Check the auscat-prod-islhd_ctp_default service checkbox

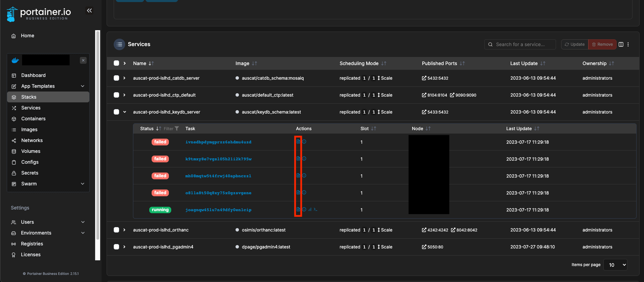pos(116,95)
